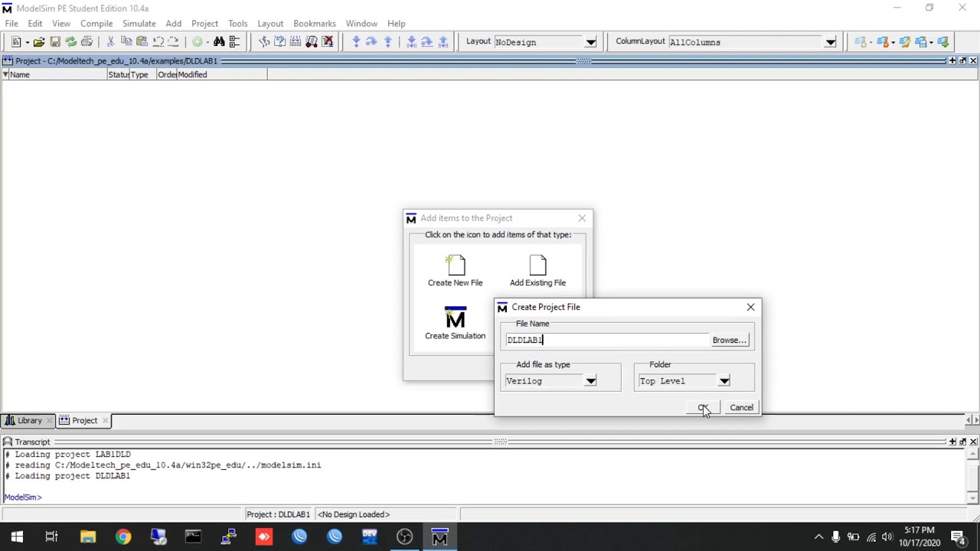Click the green Reload toolbar icon
This screenshot has height=551, width=980.
pyautogui.click(x=71, y=42)
